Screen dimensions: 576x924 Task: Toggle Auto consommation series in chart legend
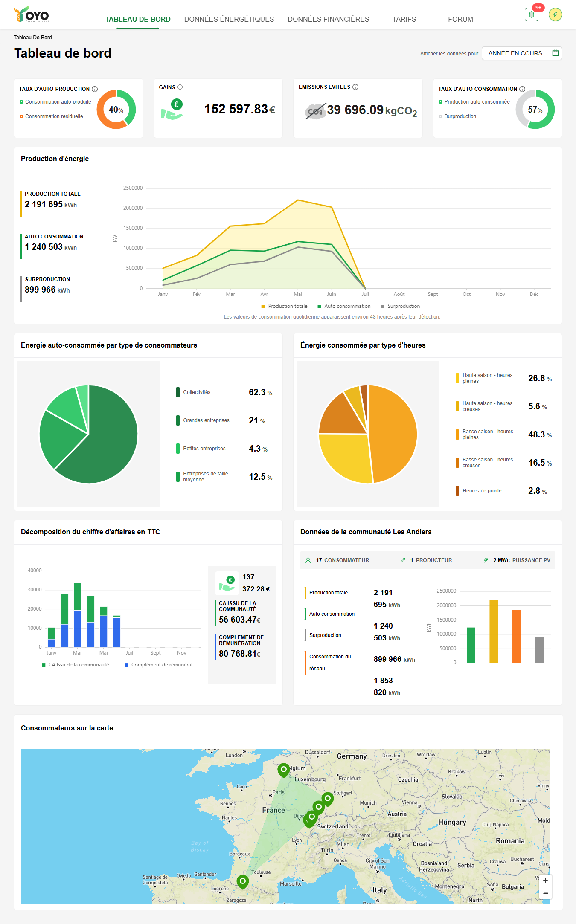(344, 306)
